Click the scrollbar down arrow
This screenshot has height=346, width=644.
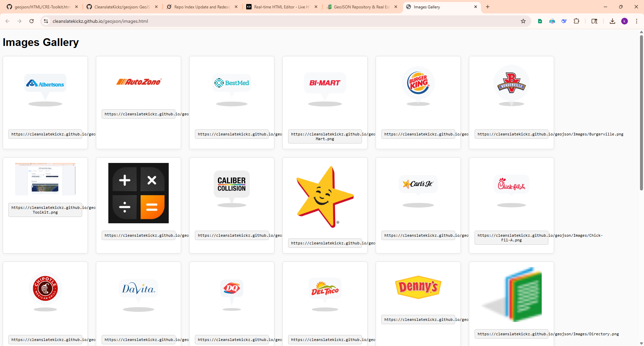641,344
